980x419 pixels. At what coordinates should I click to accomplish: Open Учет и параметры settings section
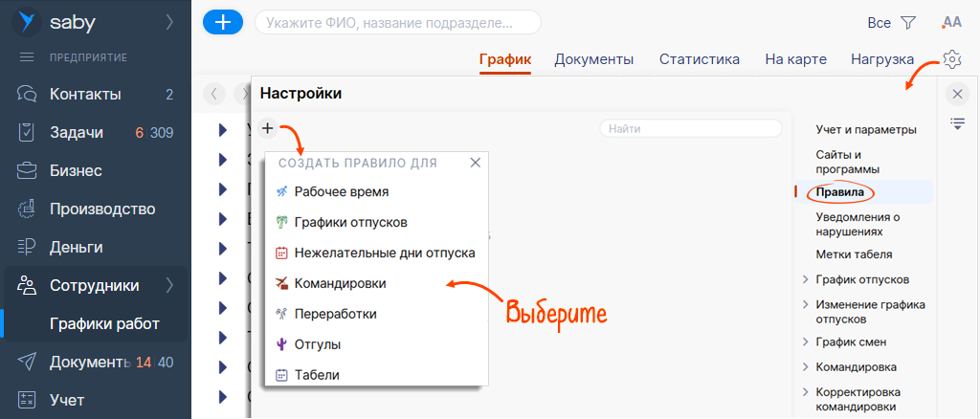865,129
